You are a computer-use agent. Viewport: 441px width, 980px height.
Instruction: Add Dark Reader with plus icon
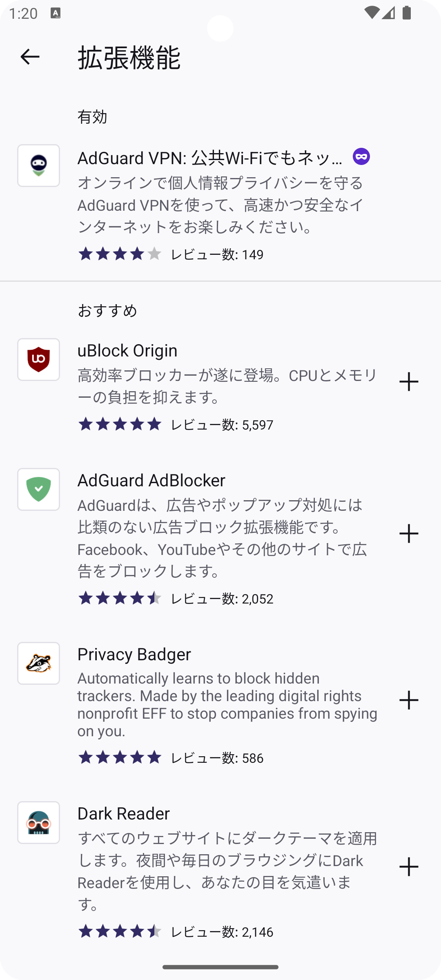(x=409, y=867)
